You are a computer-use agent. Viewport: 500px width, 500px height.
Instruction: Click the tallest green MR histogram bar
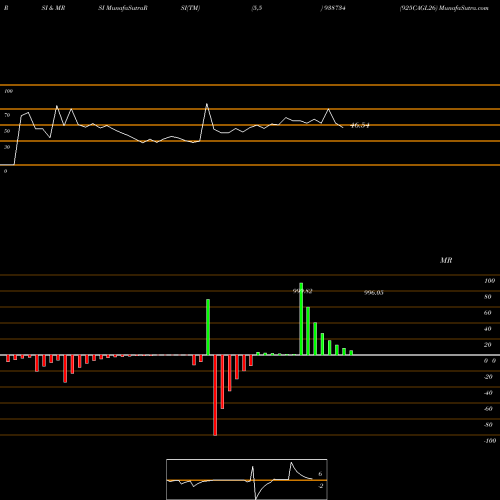[301, 319]
